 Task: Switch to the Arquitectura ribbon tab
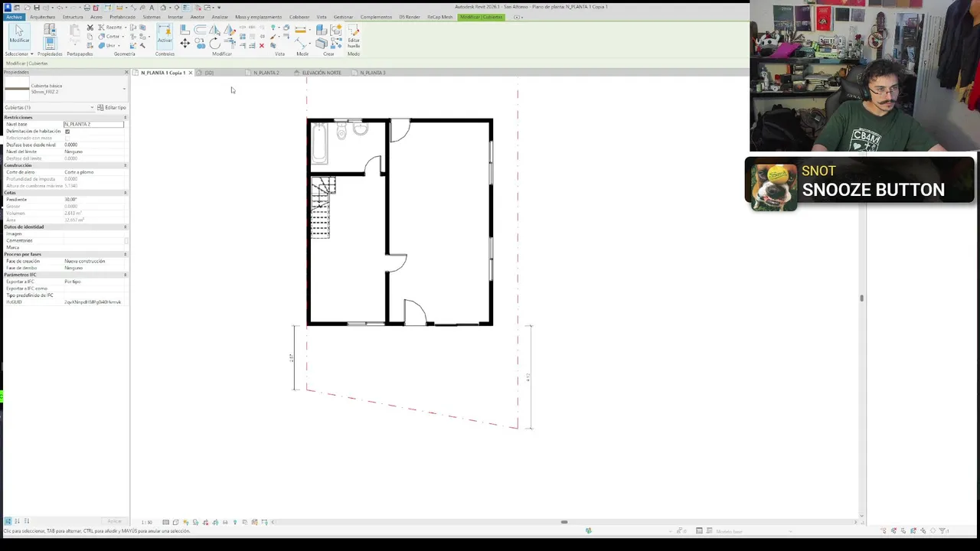[x=42, y=17]
